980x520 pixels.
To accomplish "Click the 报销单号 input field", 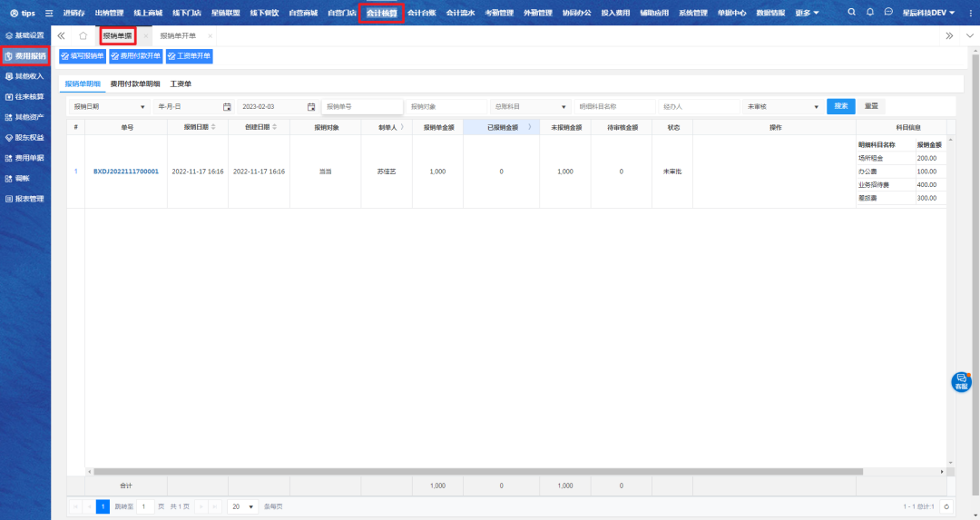I will [361, 106].
